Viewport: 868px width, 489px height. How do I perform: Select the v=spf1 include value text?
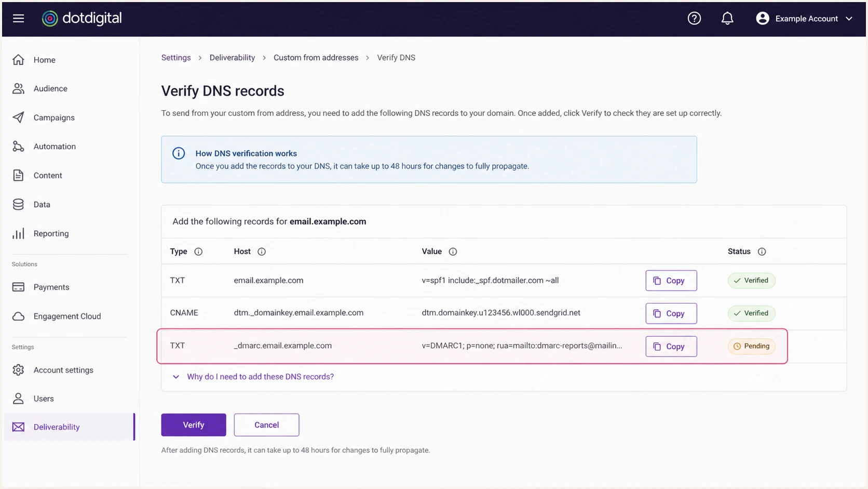pos(490,281)
